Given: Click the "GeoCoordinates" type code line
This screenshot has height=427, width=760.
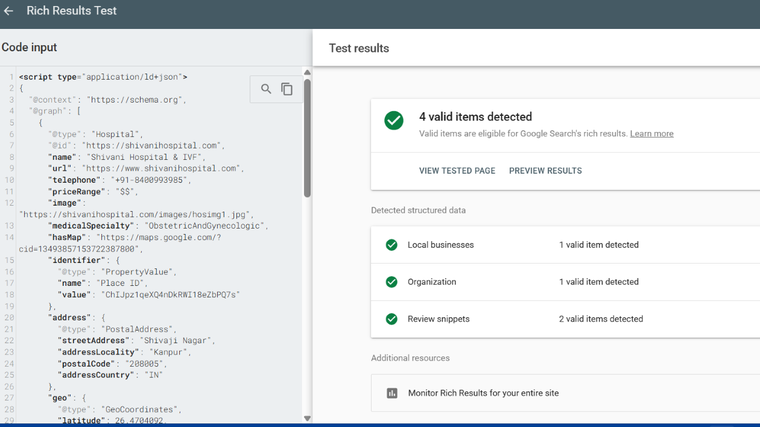Looking at the screenshot, I should pos(120,410).
